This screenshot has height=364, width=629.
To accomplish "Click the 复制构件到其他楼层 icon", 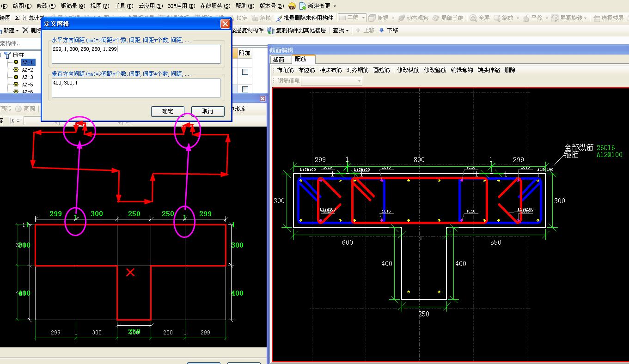I will coord(271,30).
